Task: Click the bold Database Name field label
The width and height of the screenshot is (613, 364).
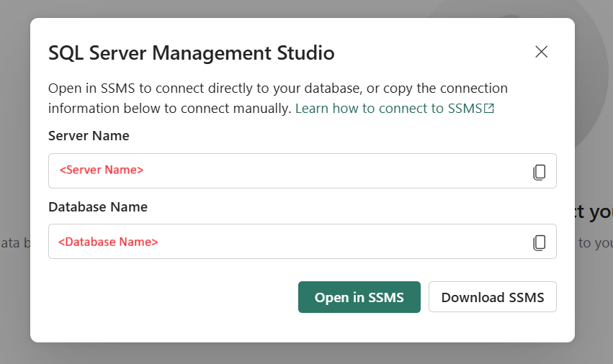Action: tap(98, 207)
